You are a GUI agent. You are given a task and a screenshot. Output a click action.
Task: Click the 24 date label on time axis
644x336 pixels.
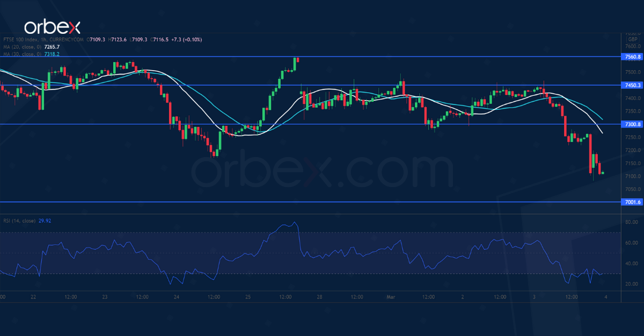(x=177, y=296)
